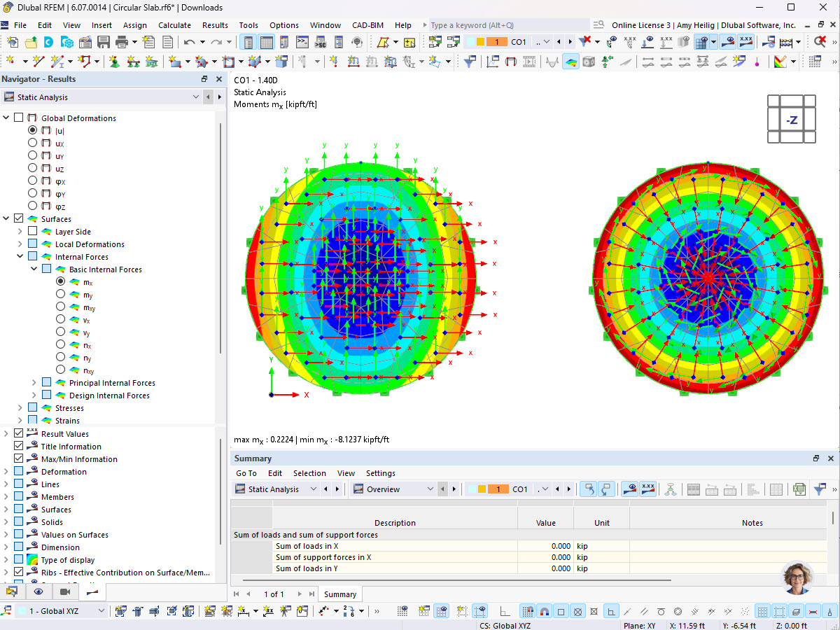The height and width of the screenshot is (630, 840).
Task: Click the Navigator Data tab icon
Action: click(x=11, y=591)
